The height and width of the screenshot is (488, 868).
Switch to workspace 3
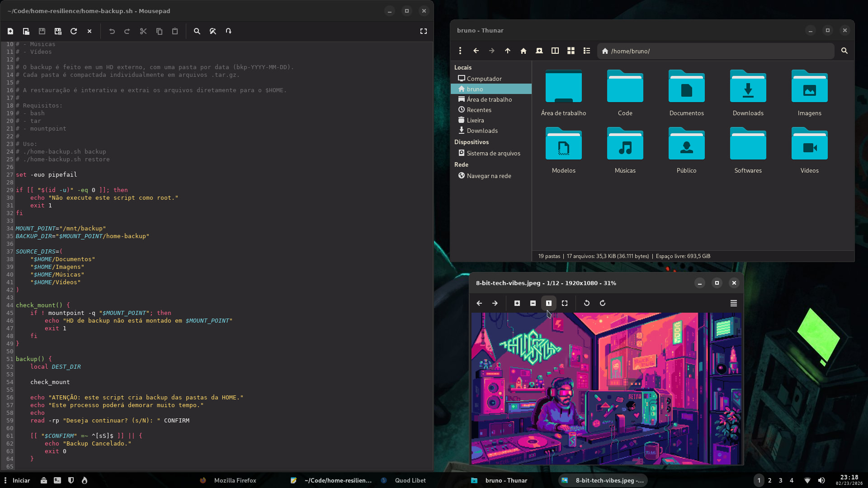click(780, 480)
